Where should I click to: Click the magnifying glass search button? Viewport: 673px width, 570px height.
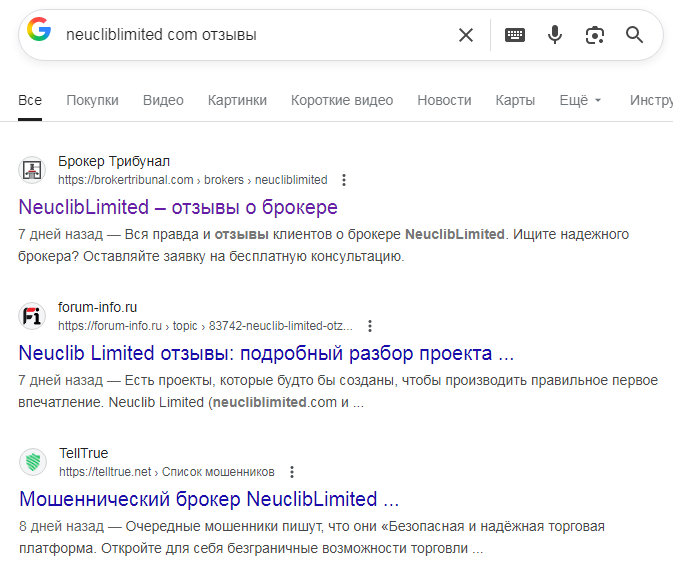tap(634, 35)
